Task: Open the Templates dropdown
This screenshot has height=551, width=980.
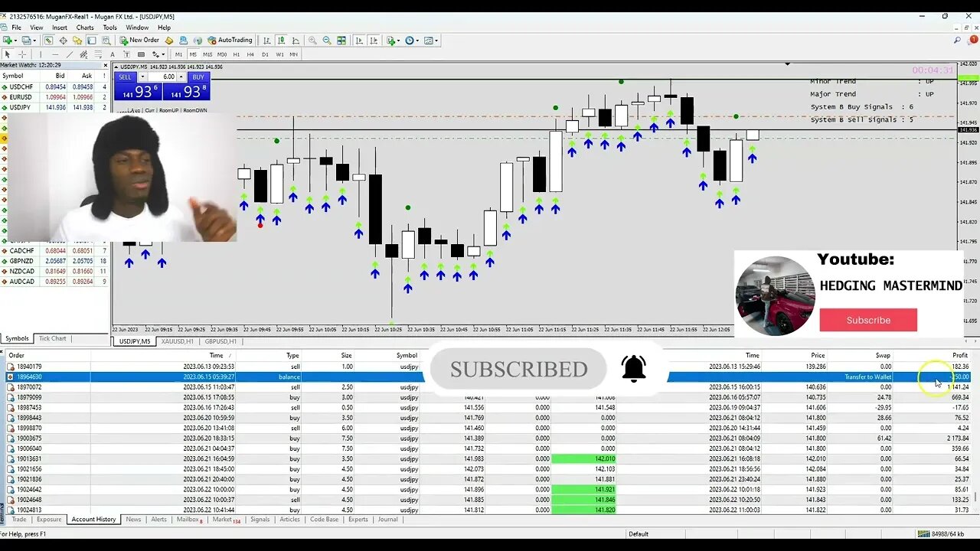Action: [431, 41]
